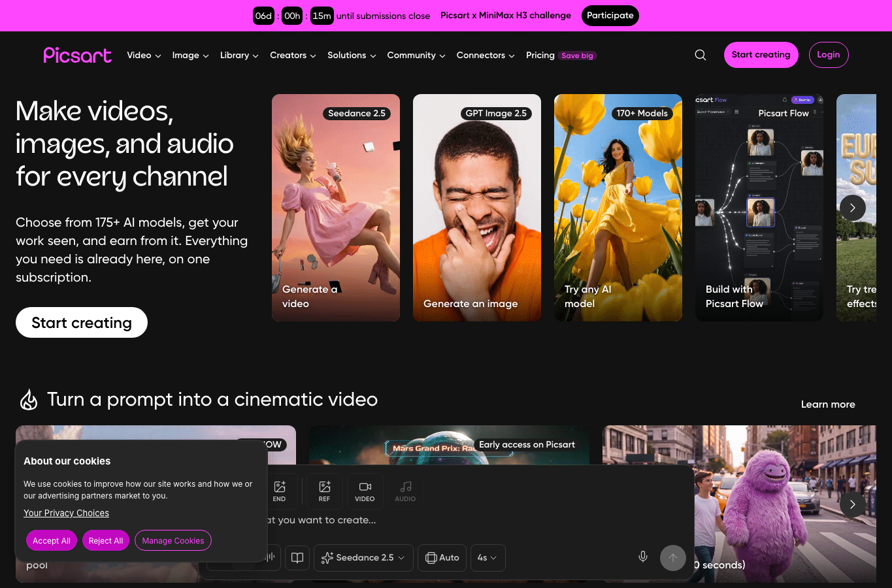This screenshot has width=892, height=588.
Task: Open the Build with Picsart Flow card
Action: tap(759, 208)
